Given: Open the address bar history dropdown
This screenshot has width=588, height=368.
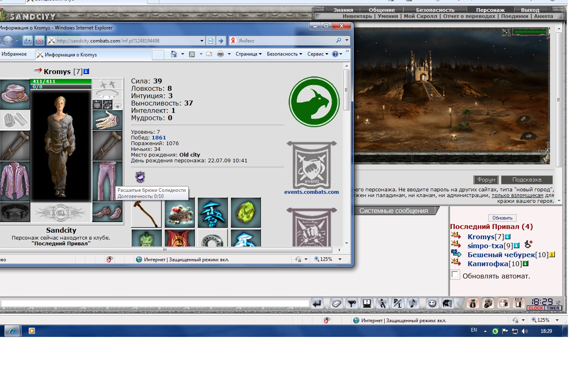Looking at the screenshot, I should tap(202, 40).
